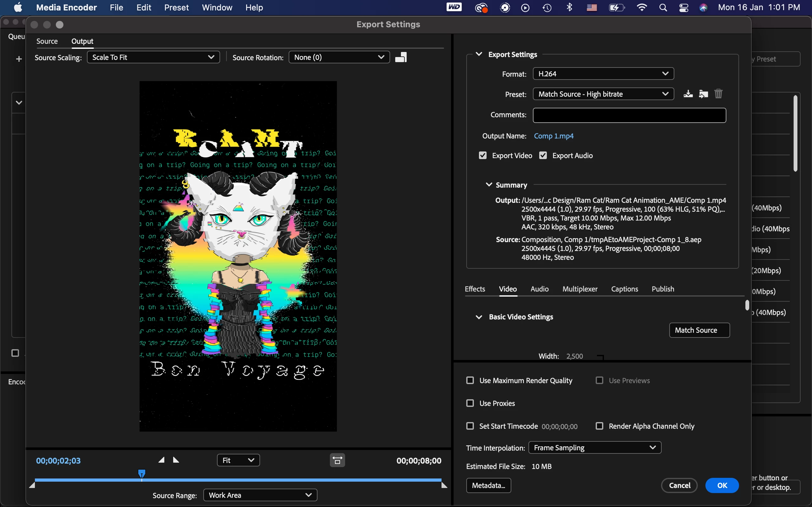The width and height of the screenshot is (812, 507).
Task: Click the blue playhead on timeline
Action: coord(141,473)
